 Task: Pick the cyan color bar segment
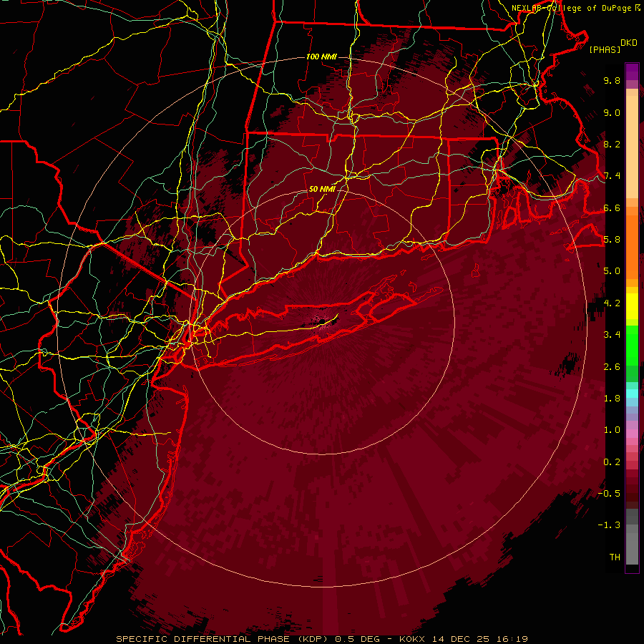click(632, 394)
